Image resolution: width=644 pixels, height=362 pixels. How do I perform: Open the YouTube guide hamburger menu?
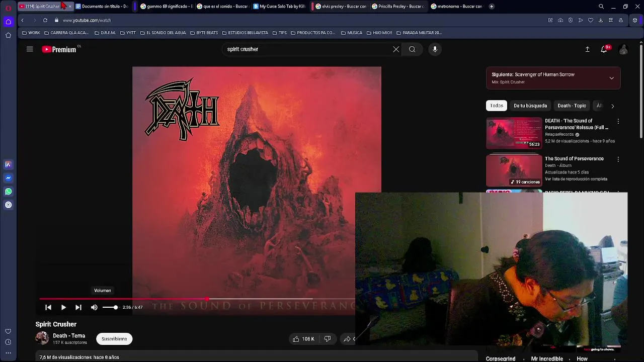coord(30,49)
